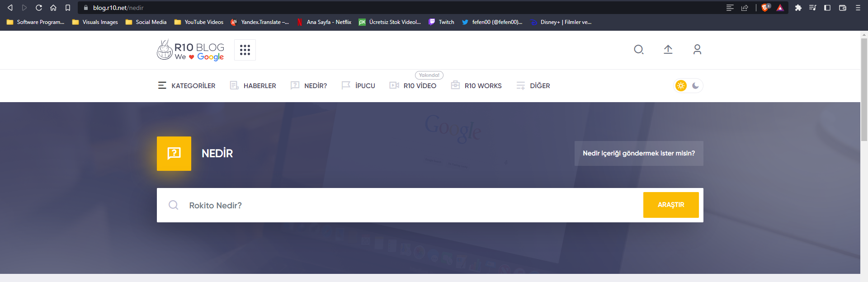Open the Social Media bookmark folder
Image resolution: width=868 pixels, height=282 pixels.
click(146, 22)
